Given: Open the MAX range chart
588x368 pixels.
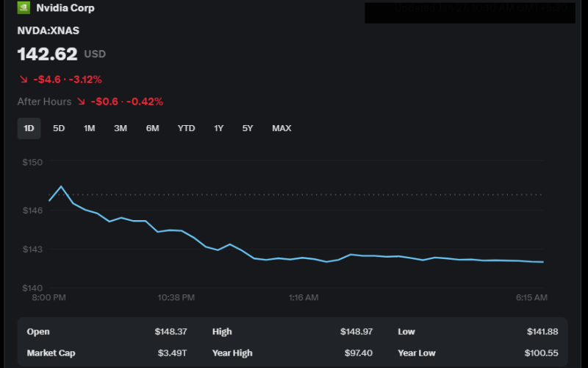Looking at the screenshot, I should tap(282, 128).
